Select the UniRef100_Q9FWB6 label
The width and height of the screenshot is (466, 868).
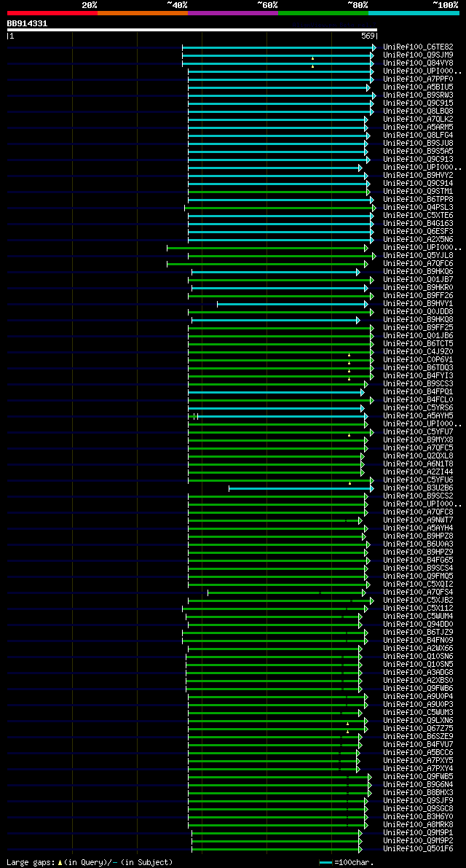[x=418, y=689]
